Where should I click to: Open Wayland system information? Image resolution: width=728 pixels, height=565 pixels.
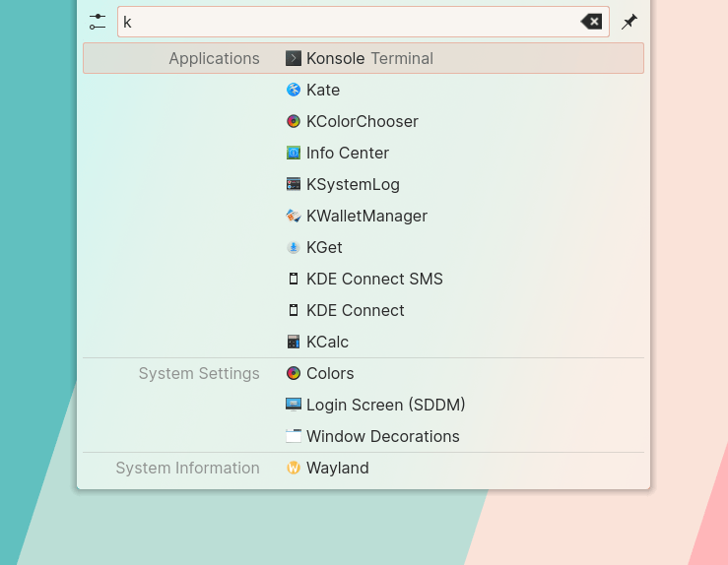pos(364,469)
